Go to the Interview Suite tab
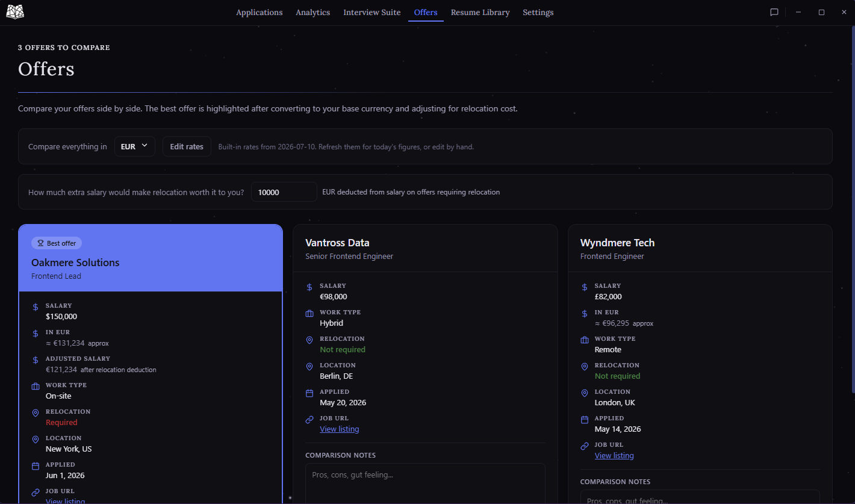Viewport: 855px width, 504px height. coord(372,12)
